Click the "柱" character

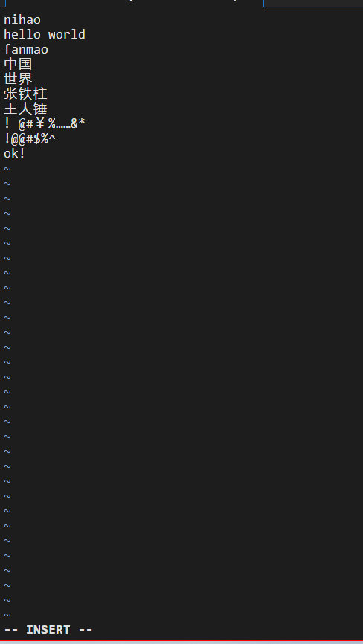coord(41,94)
